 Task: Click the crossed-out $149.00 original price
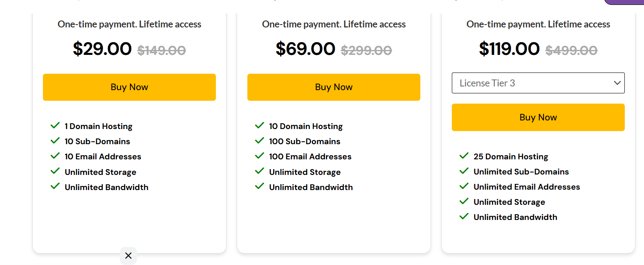click(x=162, y=50)
